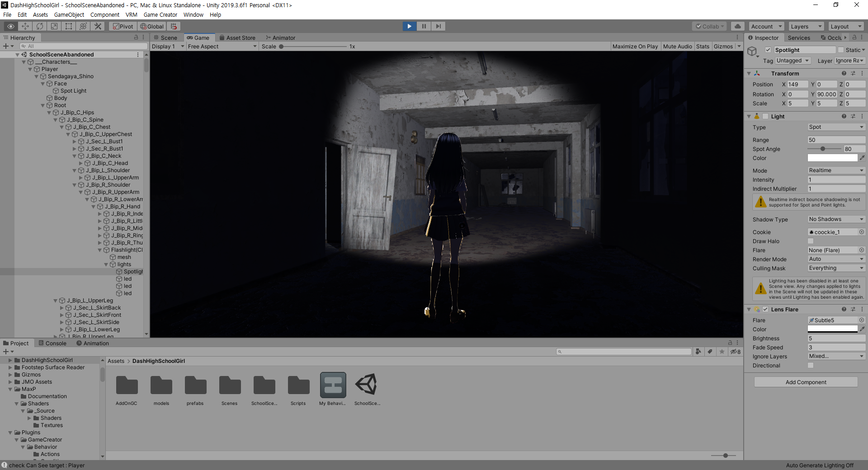The width and height of the screenshot is (868, 470).
Task: Toggle Spotlight GameObject active checkbox
Action: (768, 50)
